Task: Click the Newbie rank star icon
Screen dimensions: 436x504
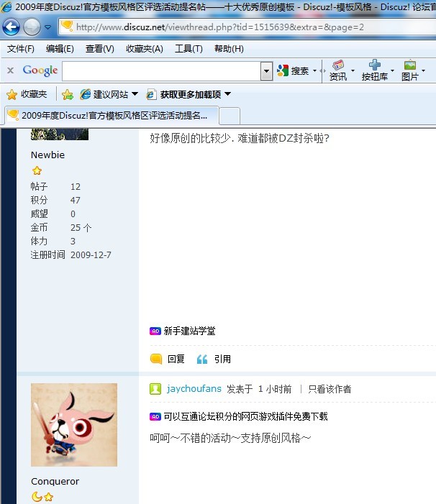Action: [x=37, y=170]
